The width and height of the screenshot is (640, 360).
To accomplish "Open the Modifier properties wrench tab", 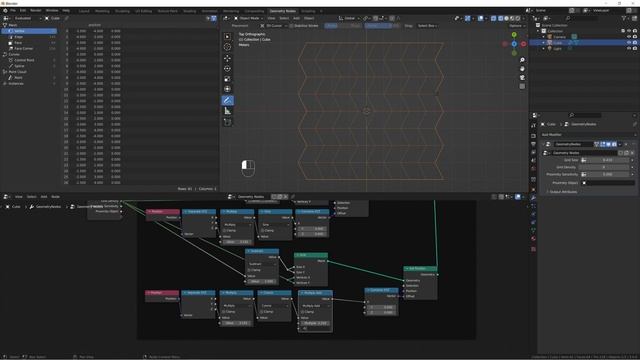I will [533, 198].
